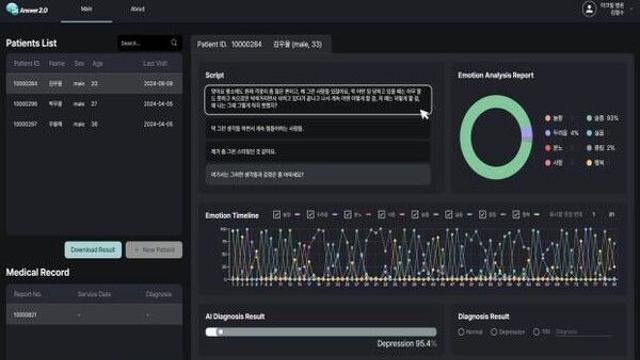Click the pink emotion legend dot

(548, 162)
